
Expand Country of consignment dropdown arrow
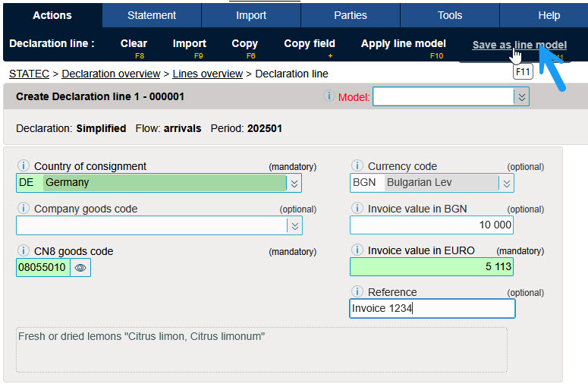pyautogui.click(x=294, y=183)
